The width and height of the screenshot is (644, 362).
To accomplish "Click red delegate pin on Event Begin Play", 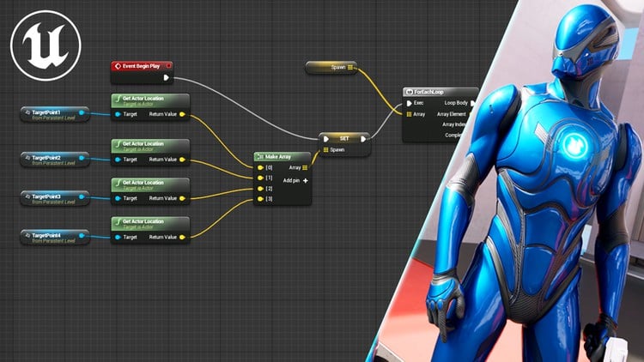I will 169,65.
